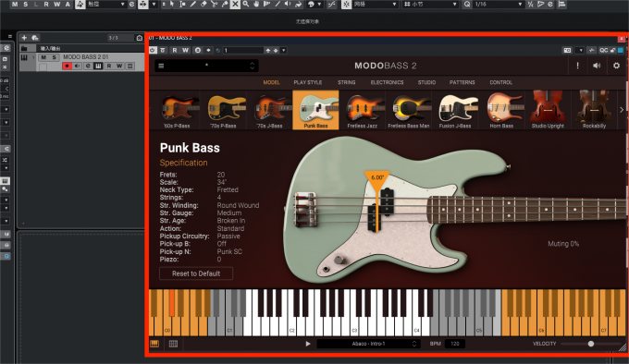
Task: Solo the MODO BASS 2 01 track
Action: pyautogui.click(x=54, y=57)
